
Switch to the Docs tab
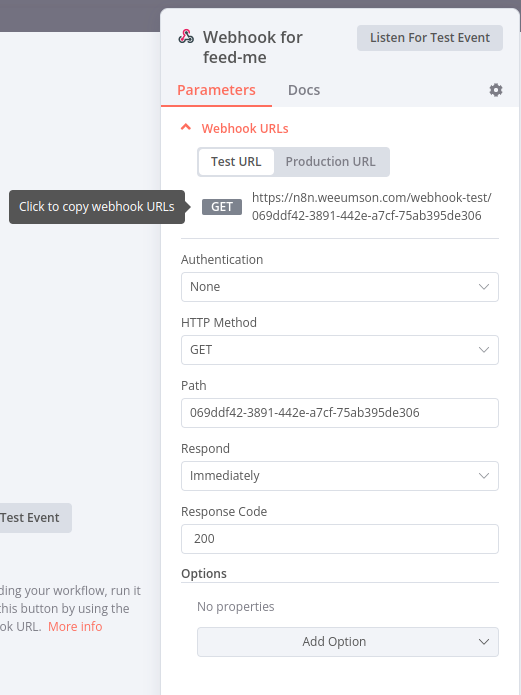(x=304, y=90)
